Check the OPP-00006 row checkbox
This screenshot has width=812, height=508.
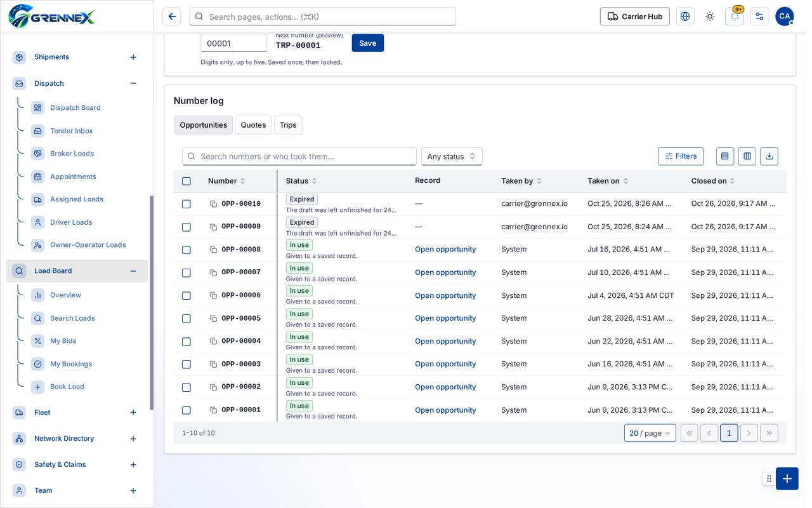tap(187, 296)
